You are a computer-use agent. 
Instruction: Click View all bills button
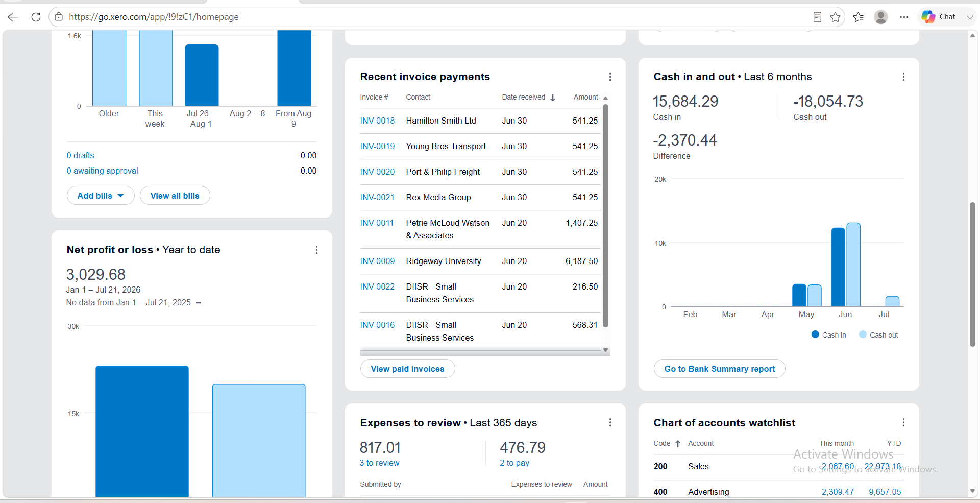(x=175, y=196)
